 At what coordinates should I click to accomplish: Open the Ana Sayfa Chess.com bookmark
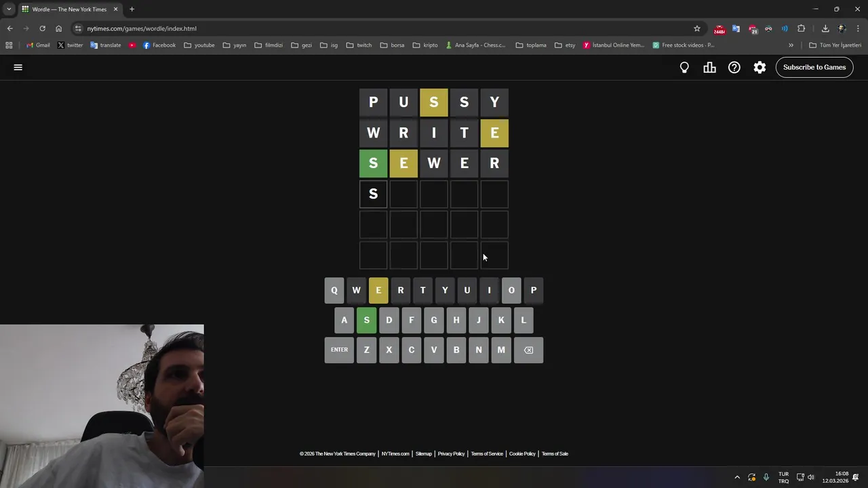click(x=475, y=45)
